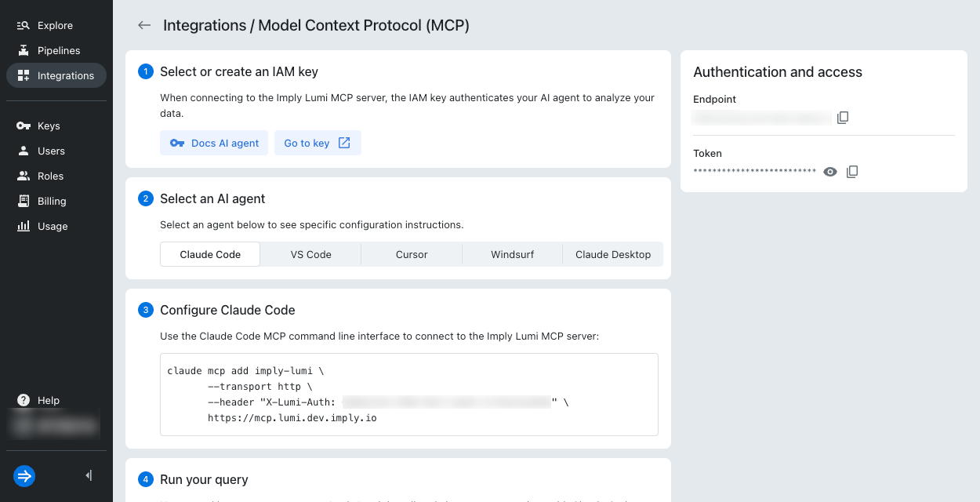Click the back arrow next to Integrations title
This screenshot has width=980, height=502.
144,25
